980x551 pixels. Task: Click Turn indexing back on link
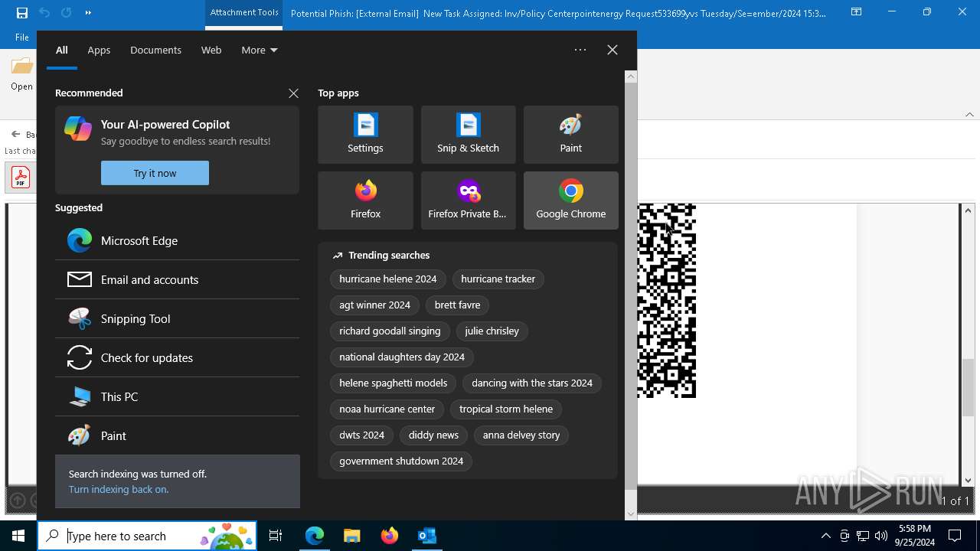[x=119, y=489]
